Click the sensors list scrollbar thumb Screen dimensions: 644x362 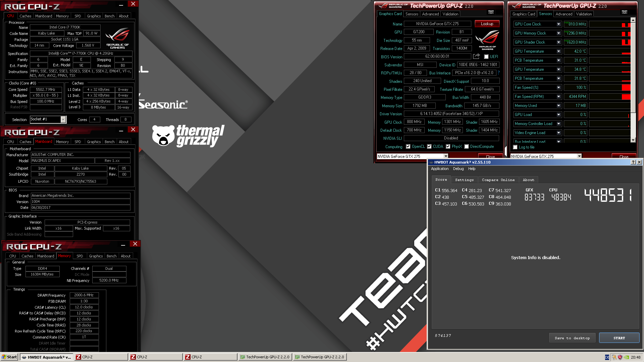633,68
